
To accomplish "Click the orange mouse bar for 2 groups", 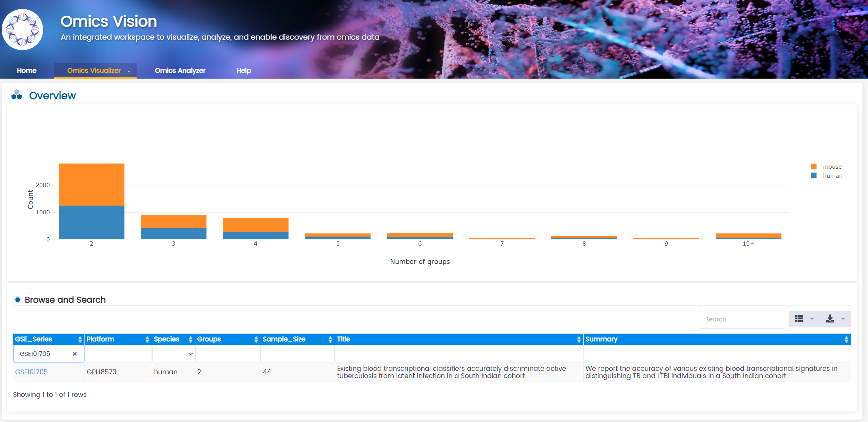I will tap(91, 184).
